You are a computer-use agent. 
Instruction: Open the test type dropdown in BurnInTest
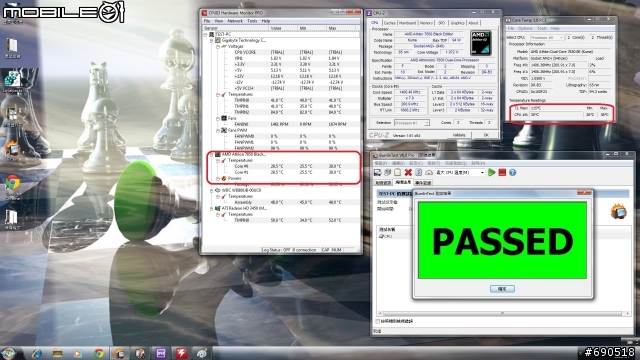[460, 173]
